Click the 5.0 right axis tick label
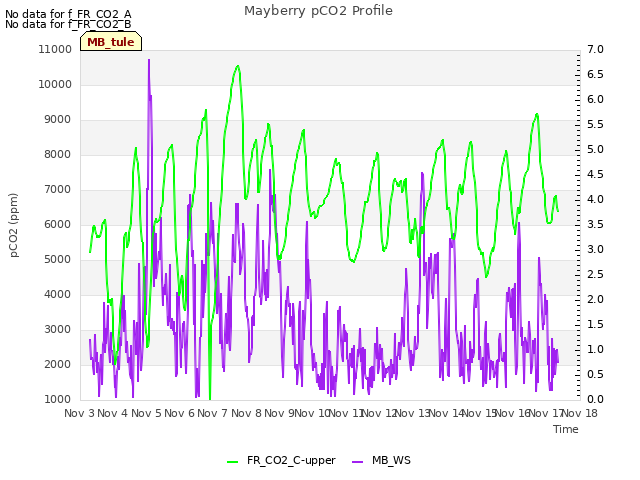The image size is (640, 480). (x=595, y=149)
